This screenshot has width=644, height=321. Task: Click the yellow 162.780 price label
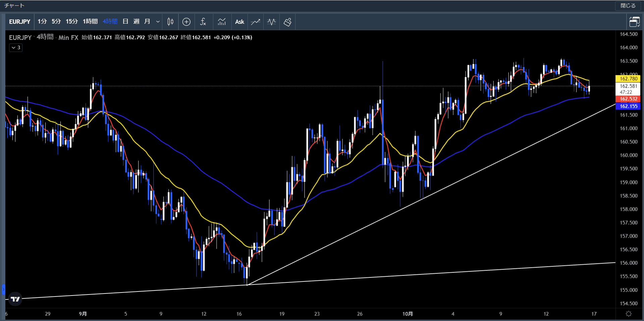click(x=628, y=79)
